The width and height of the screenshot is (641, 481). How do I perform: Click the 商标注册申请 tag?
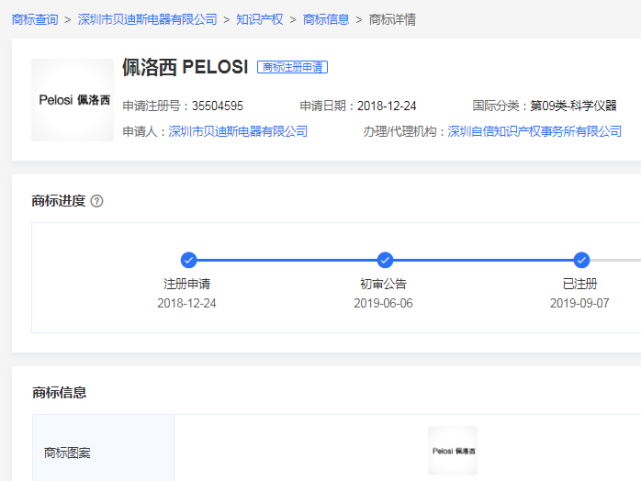(x=293, y=67)
